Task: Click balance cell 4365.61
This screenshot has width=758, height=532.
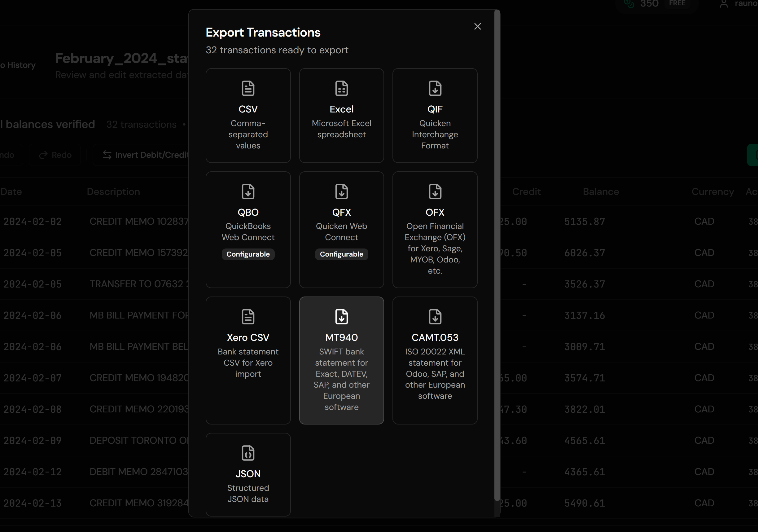Action: point(584,472)
